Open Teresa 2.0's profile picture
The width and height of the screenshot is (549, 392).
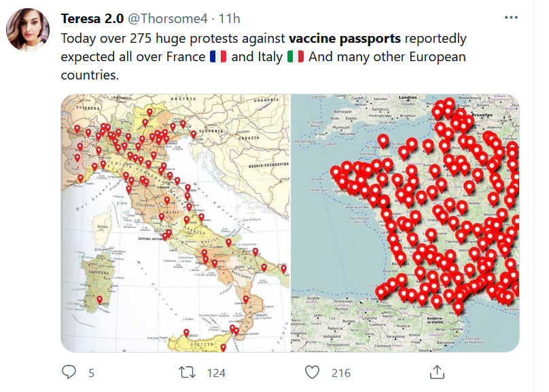[x=28, y=31]
